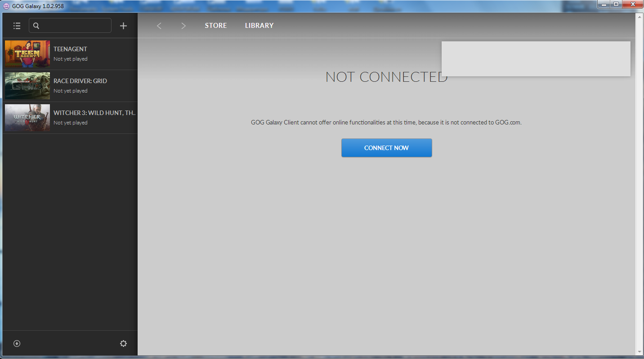Maximize the GOG Galaxy window
644x359 pixels.
pyautogui.click(x=615, y=4)
